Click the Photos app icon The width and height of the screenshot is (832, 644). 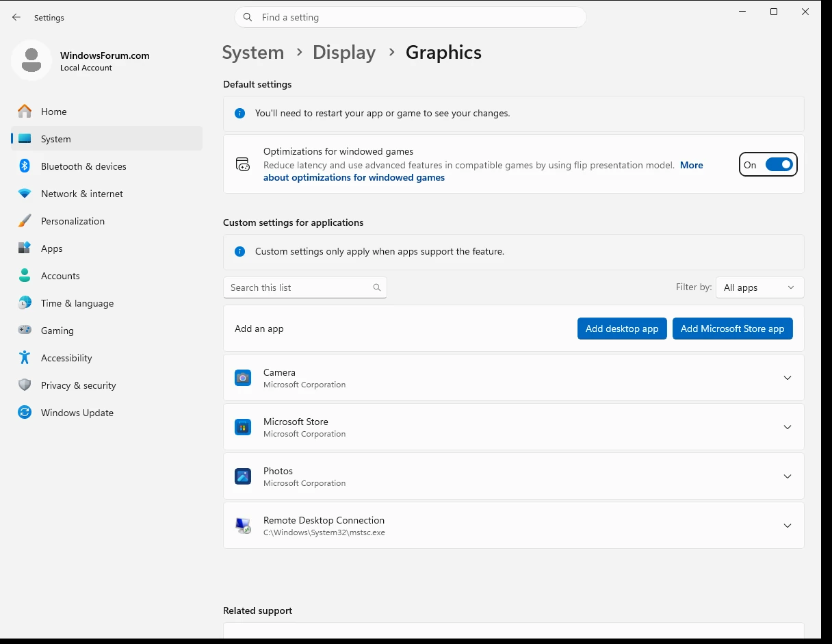click(x=243, y=476)
